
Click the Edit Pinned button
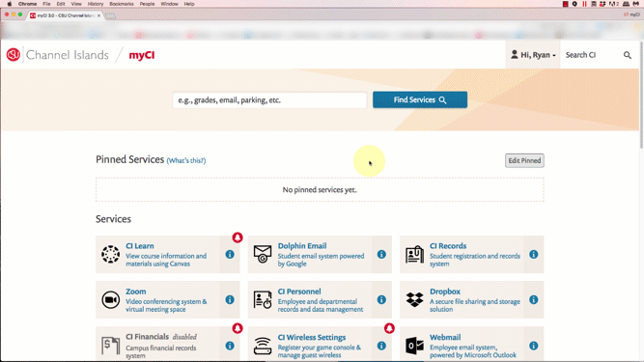(524, 160)
